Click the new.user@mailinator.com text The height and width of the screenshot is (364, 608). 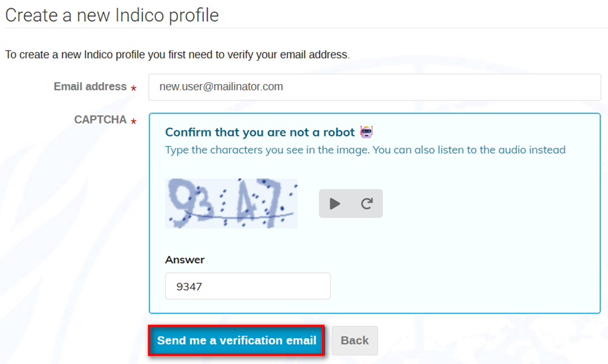coord(221,87)
